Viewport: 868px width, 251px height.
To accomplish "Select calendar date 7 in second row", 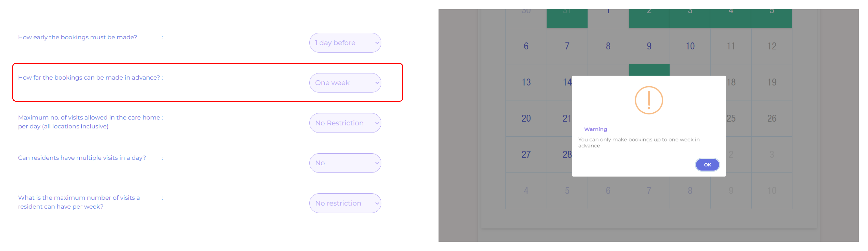I will (x=567, y=46).
